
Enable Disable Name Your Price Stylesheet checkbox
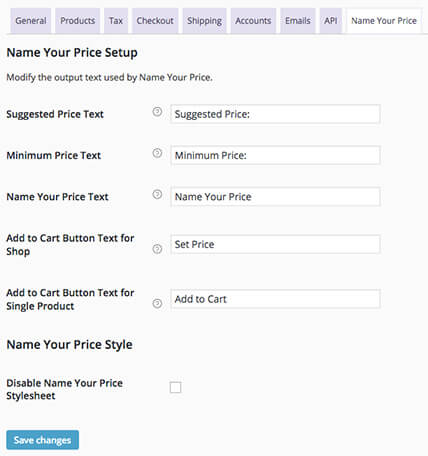tap(175, 387)
